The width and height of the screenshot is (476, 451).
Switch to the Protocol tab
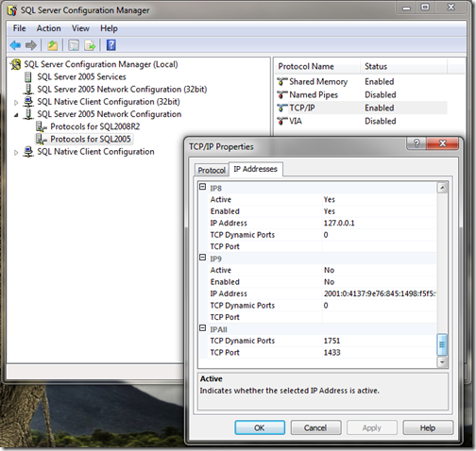(x=212, y=170)
